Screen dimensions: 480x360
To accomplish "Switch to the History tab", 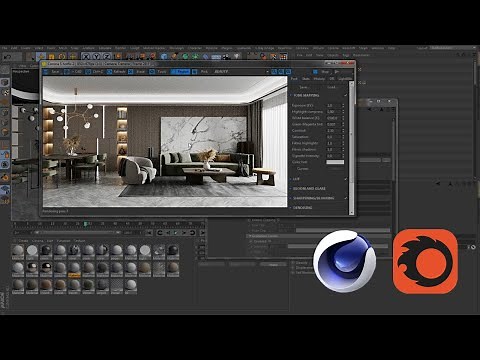I will click(319, 79).
